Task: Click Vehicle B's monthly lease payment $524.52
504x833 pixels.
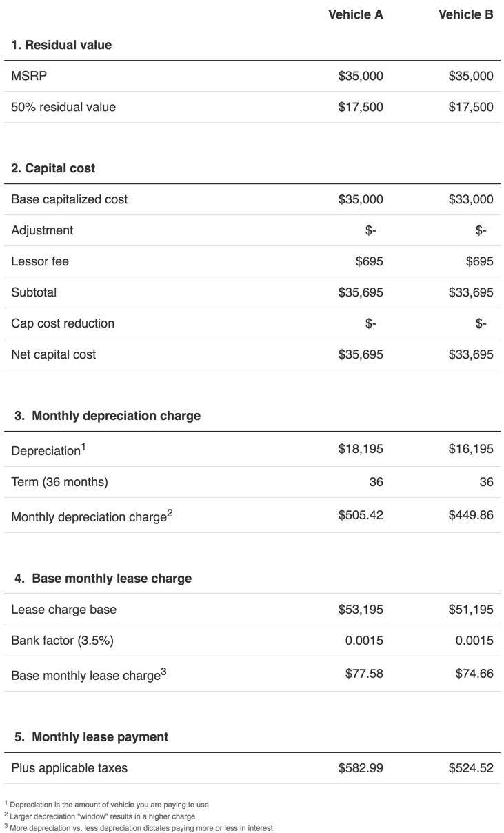Action: coord(470,767)
